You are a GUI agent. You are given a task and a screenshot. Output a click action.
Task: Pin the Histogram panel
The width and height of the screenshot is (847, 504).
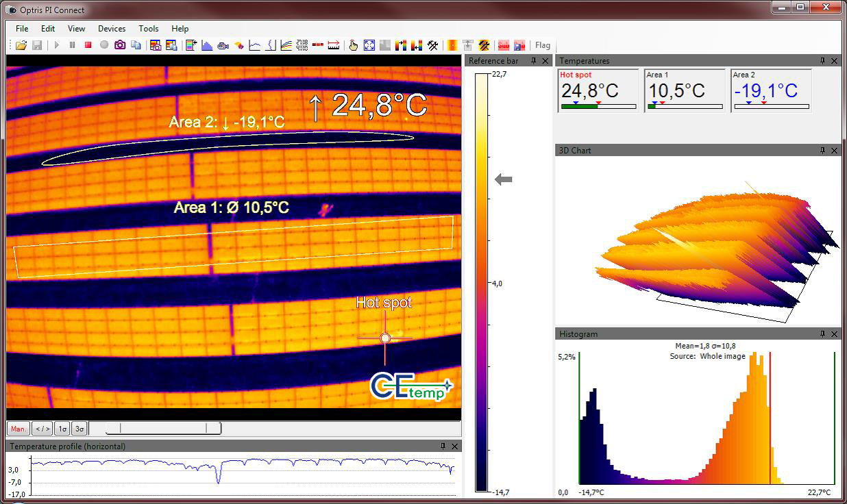coord(822,334)
